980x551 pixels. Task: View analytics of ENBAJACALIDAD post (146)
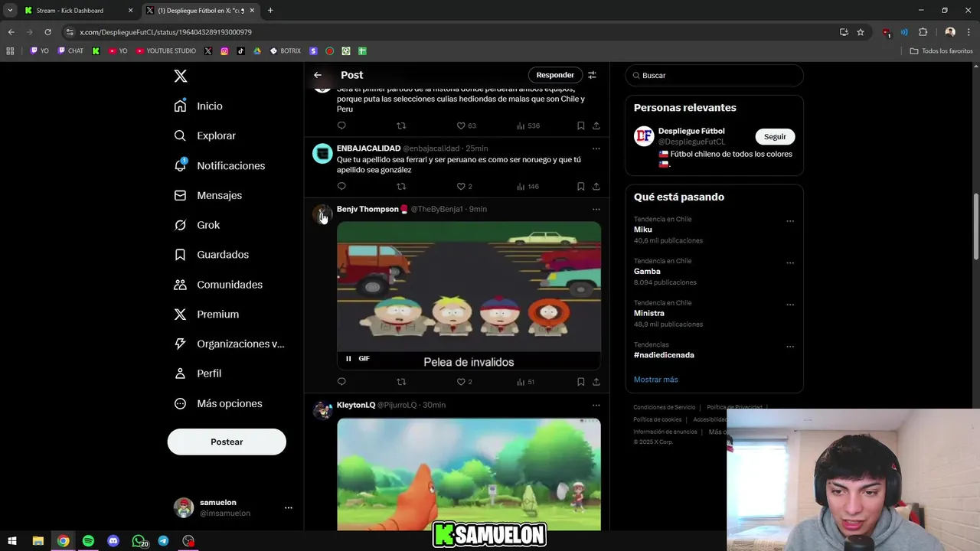point(528,186)
